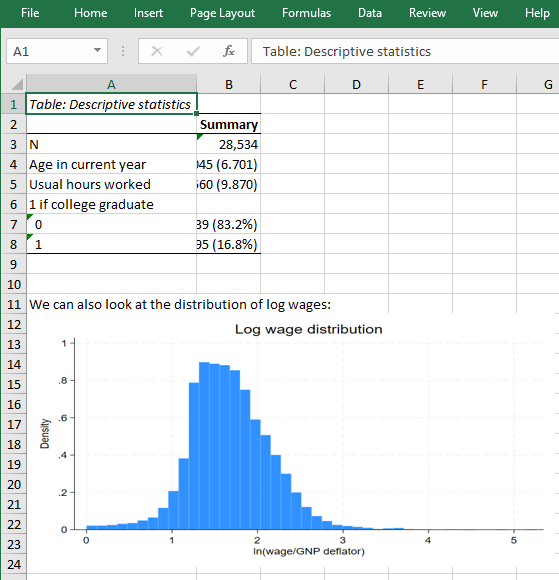The width and height of the screenshot is (559, 580).
Task: Click green error indicator on cell B3
Action: coord(200,137)
